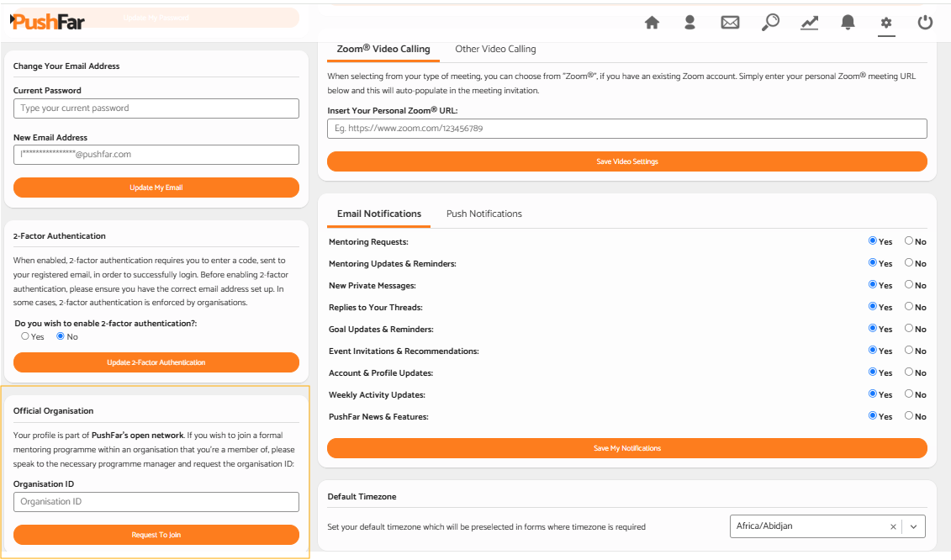The height and width of the screenshot is (560, 951).
Task: Click the Update My Email button
Action: point(156,188)
